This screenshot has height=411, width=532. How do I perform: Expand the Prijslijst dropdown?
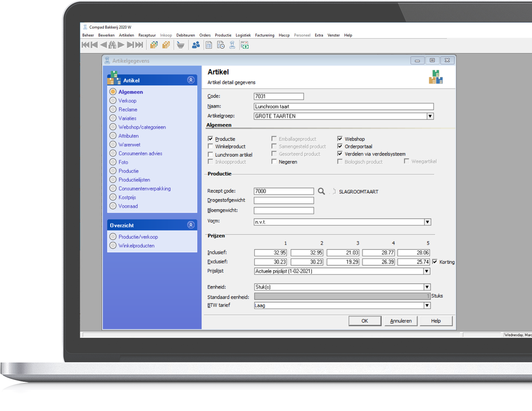coord(427,271)
